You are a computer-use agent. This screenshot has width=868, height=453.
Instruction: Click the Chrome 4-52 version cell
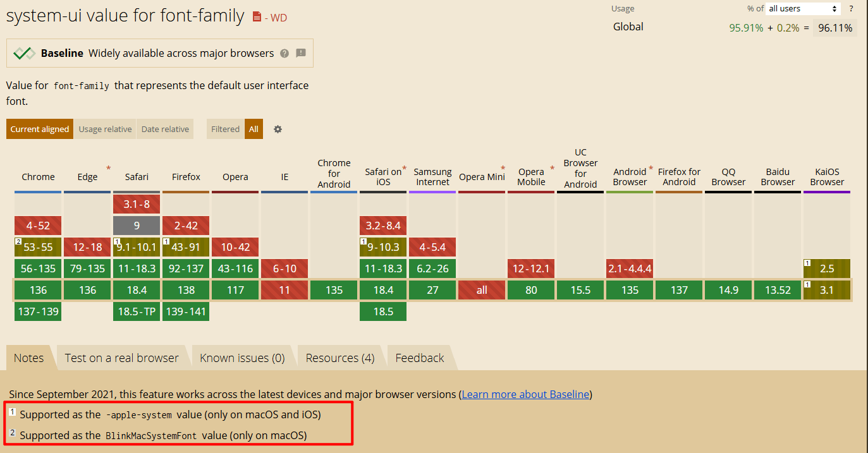[x=38, y=226]
